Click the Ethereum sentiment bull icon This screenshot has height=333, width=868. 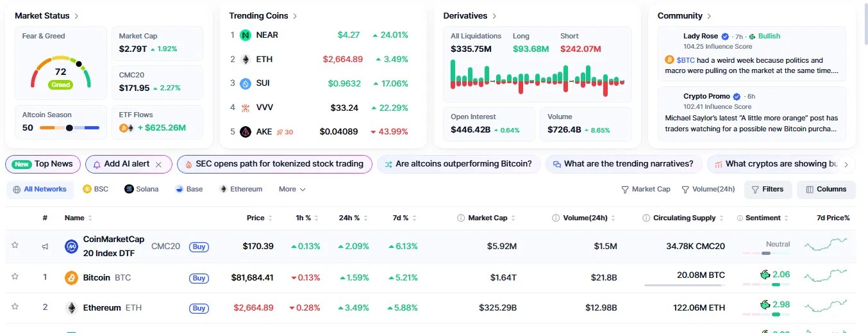click(x=765, y=305)
